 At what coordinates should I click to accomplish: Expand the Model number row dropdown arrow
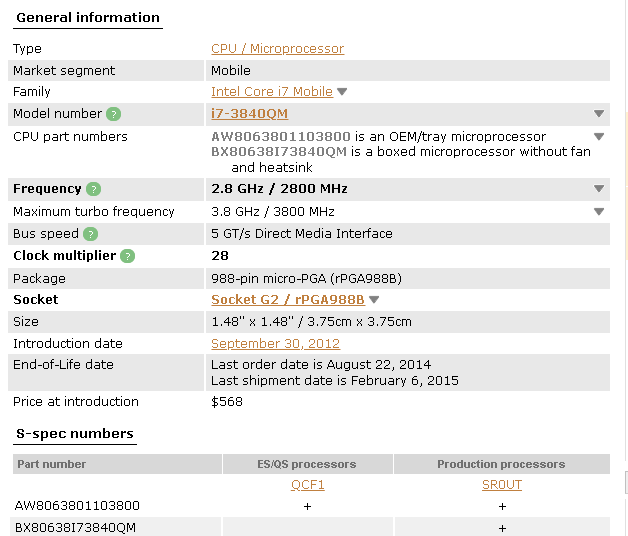coord(599,114)
